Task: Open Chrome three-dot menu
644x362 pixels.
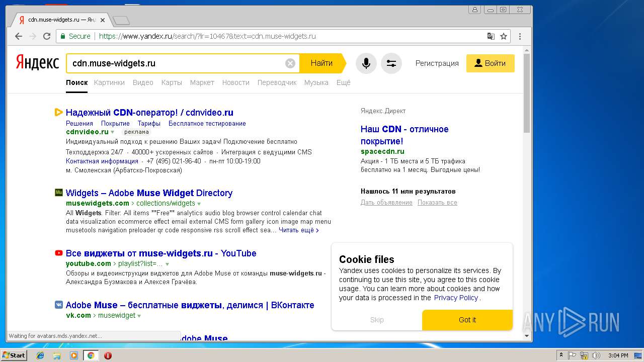Action: click(520, 36)
